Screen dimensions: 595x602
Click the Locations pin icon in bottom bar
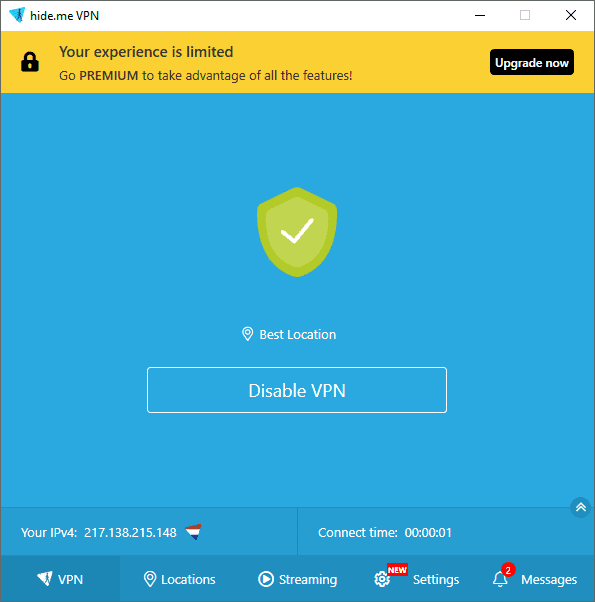[150, 579]
